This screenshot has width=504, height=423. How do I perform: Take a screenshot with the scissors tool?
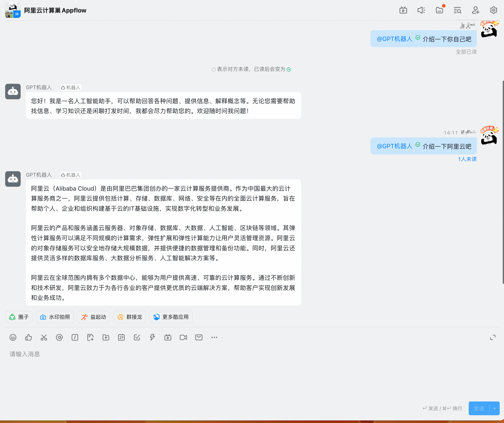point(44,337)
